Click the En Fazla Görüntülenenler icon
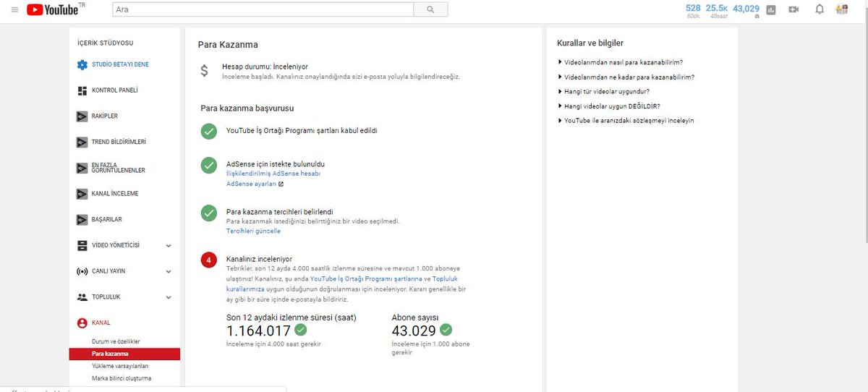868x392 pixels. tap(82, 168)
